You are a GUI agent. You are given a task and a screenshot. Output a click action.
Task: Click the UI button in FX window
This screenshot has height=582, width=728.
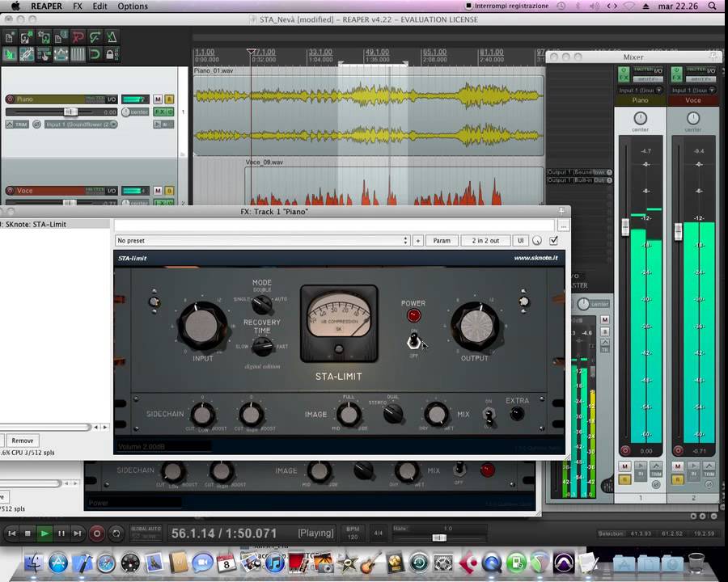pyautogui.click(x=520, y=240)
